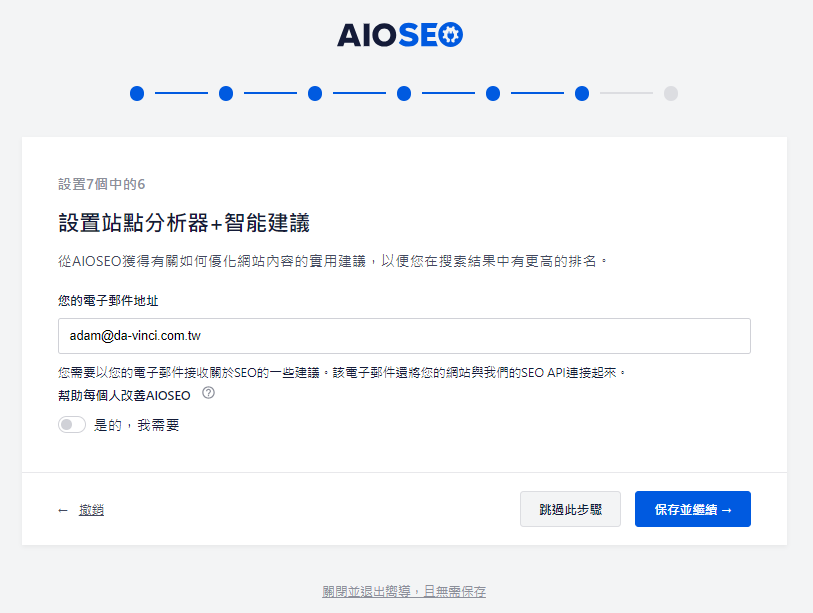Click the 跳過此步驟 skip button
This screenshot has width=813, height=613.
pyautogui.click(x=570, y=509)
